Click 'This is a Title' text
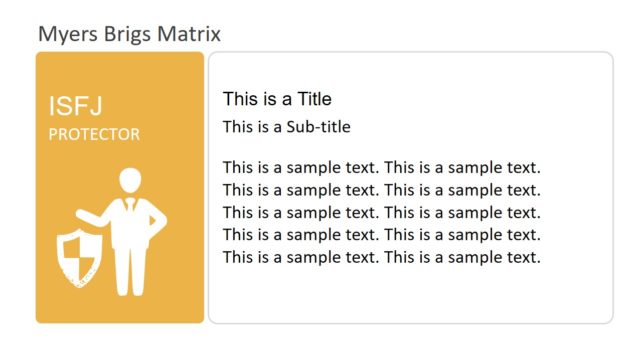The image size is (640, 361). 277,99
